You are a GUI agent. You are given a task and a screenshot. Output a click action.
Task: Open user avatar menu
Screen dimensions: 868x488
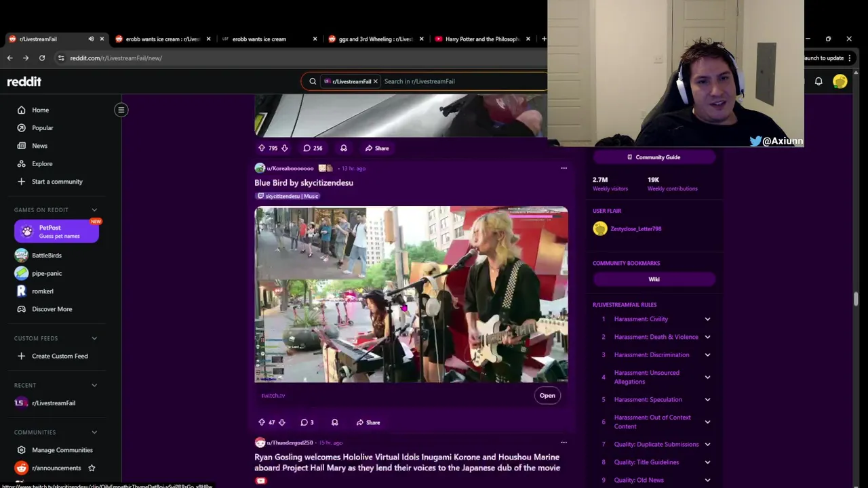point(840,81)
